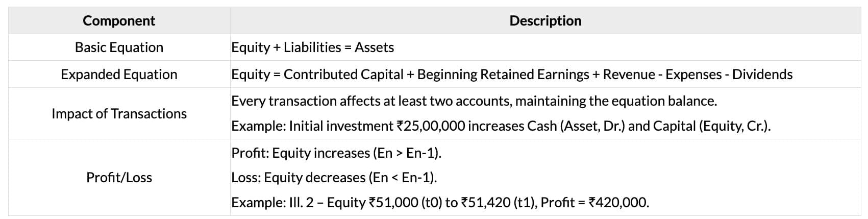Click Beginning Retained Earnings text
Screen dimensions: 868x219
coord(503,75)
